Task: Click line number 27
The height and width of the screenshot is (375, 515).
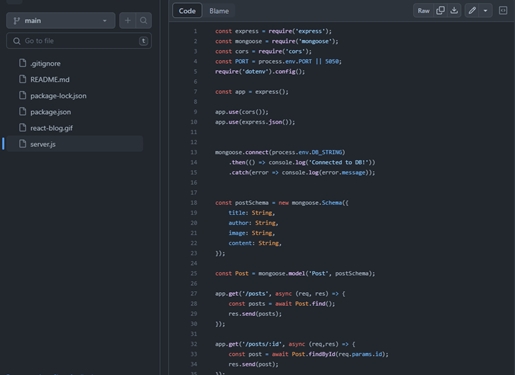Action: coord(194,294)
